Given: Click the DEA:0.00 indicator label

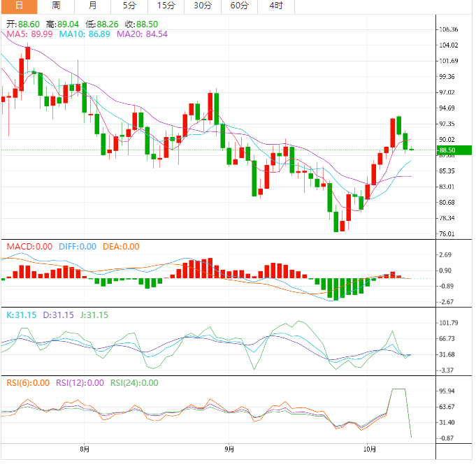Looking at the screenshot, I should [x=121, y=247].
